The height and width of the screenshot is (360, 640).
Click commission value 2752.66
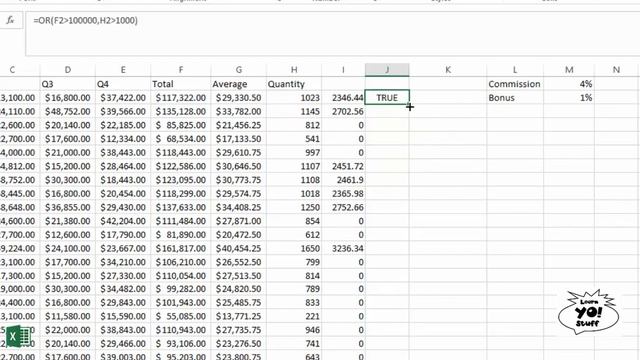343,207
